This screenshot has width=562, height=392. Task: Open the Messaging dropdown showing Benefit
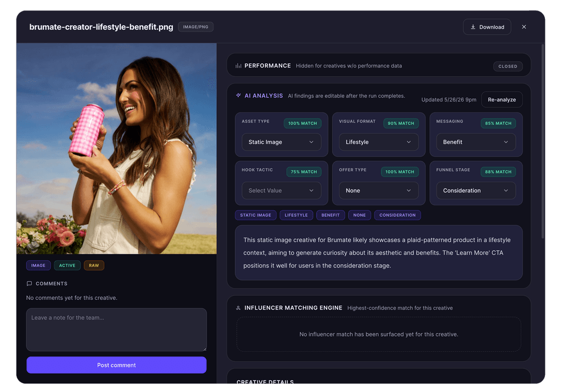476,142
